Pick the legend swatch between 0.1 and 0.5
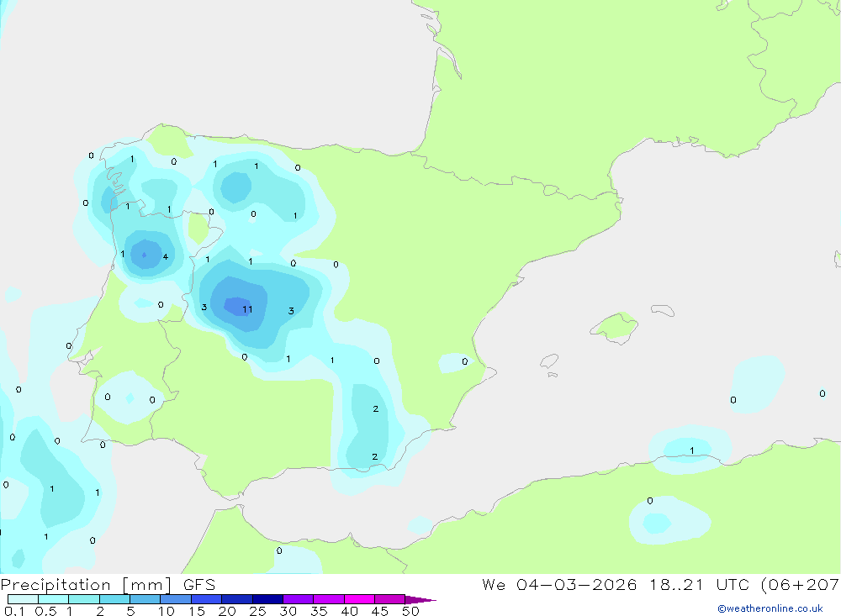Screen dimensions: 841x616 pos(23,599)
